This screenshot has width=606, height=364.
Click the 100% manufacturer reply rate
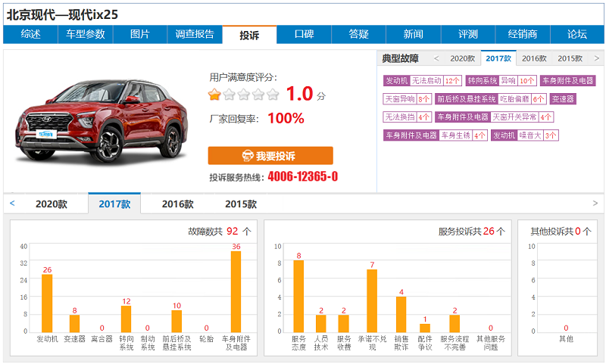coord(286,119)
